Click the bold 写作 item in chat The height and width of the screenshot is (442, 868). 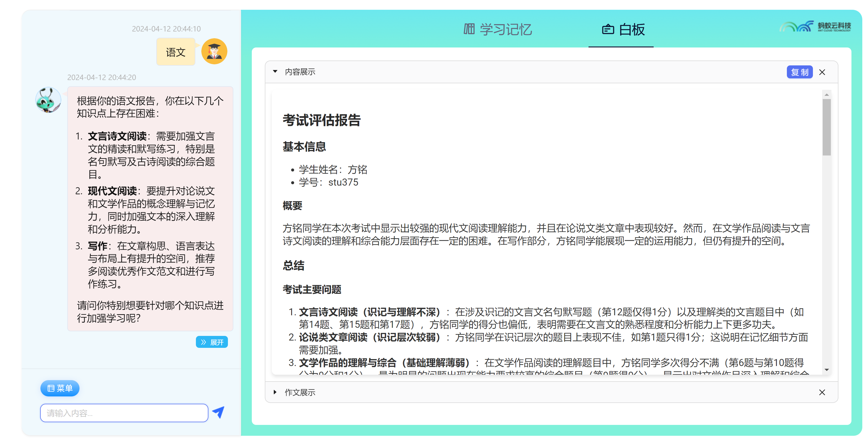pyautogui.click(x=98, y=246)
